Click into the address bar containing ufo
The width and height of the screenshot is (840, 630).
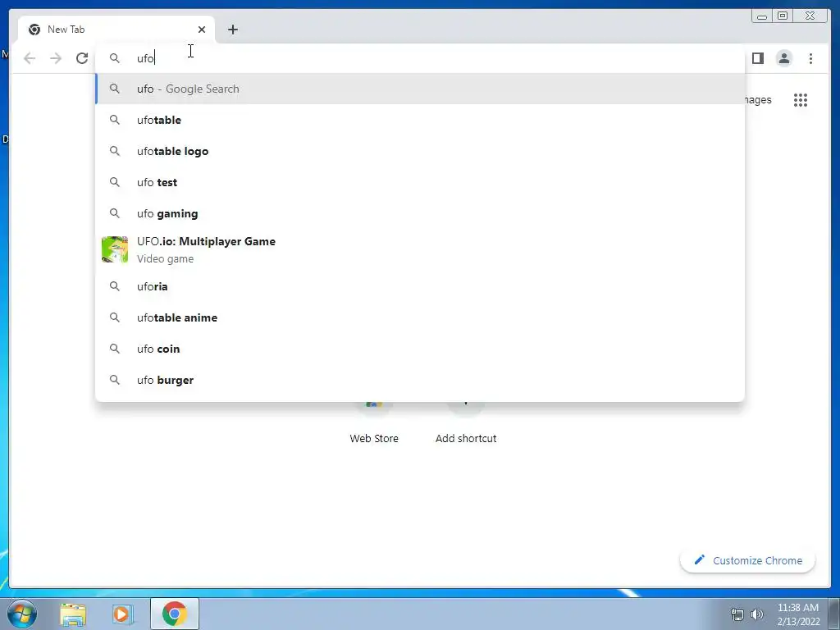click(420, 58)
